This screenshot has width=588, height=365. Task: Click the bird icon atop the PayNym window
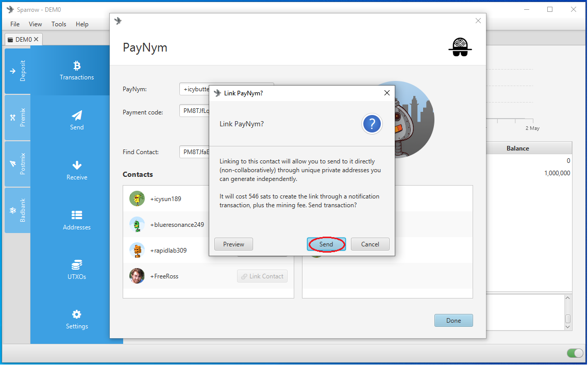(x=118, y=21)
